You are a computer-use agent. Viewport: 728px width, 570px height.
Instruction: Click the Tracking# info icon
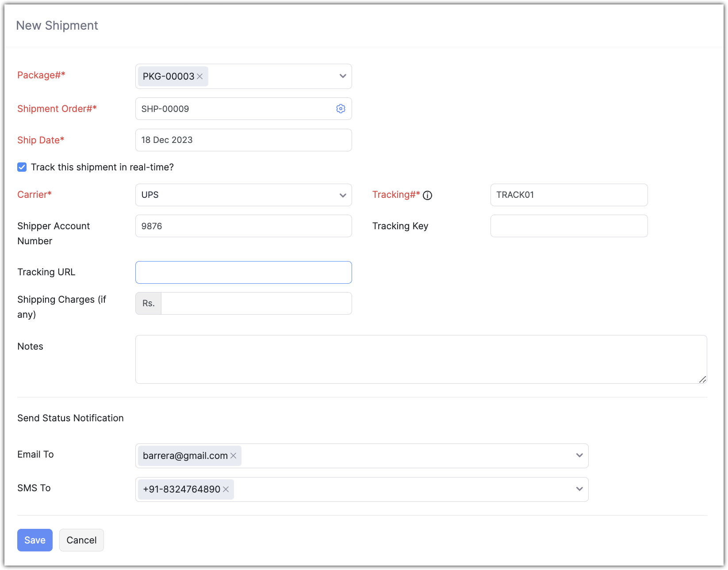427,195
